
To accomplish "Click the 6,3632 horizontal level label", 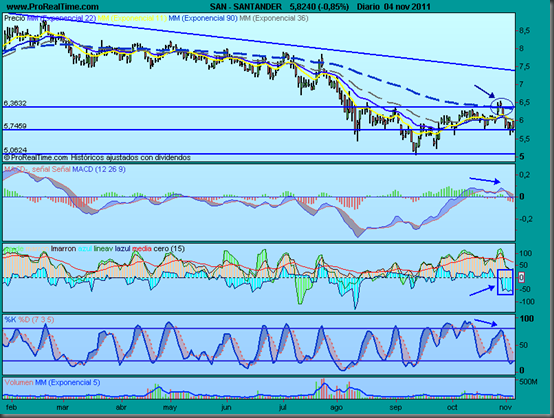I will (x=15, y=103).
